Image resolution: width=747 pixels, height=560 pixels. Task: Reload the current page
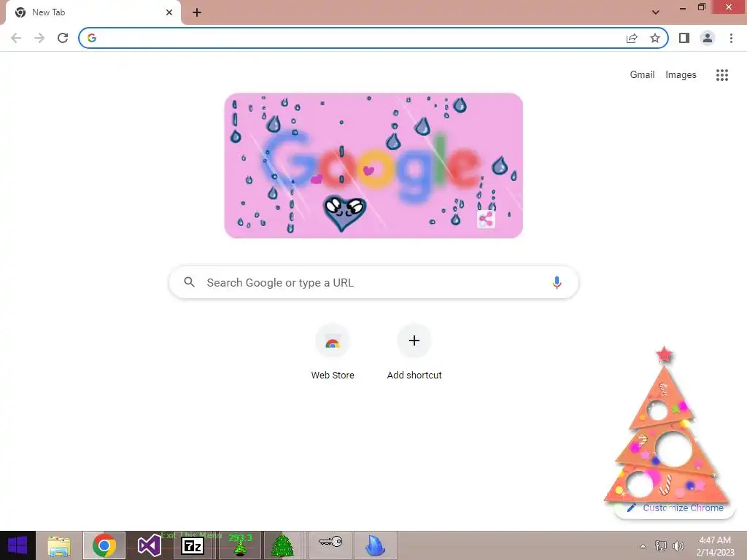click(63, 38)
